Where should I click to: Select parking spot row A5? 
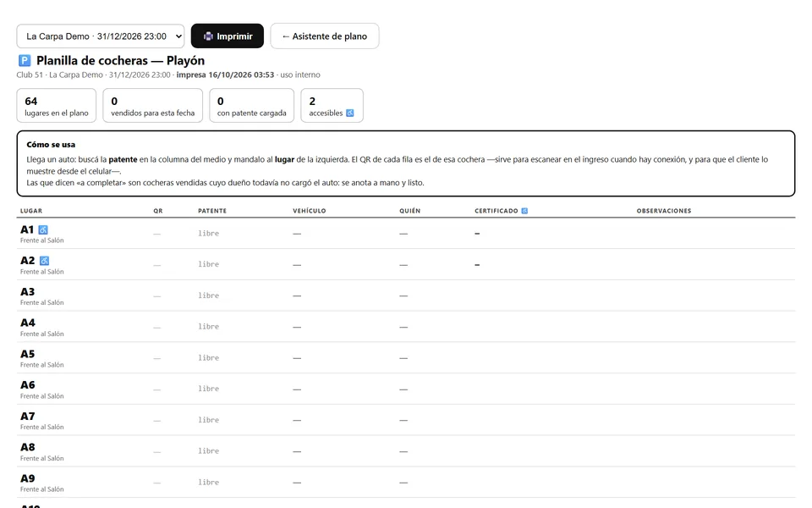coord(406,357)
